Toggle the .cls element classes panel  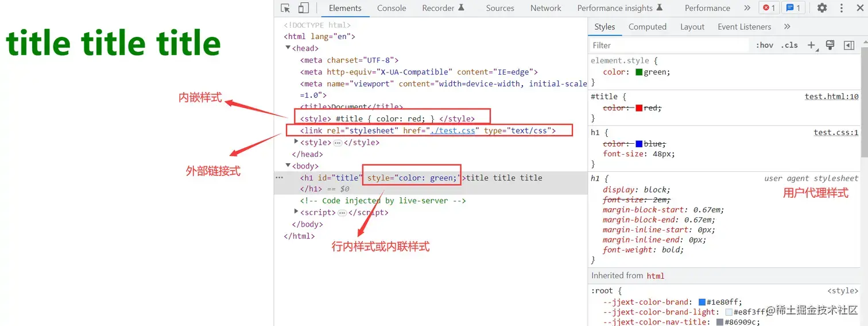(790, 45)
